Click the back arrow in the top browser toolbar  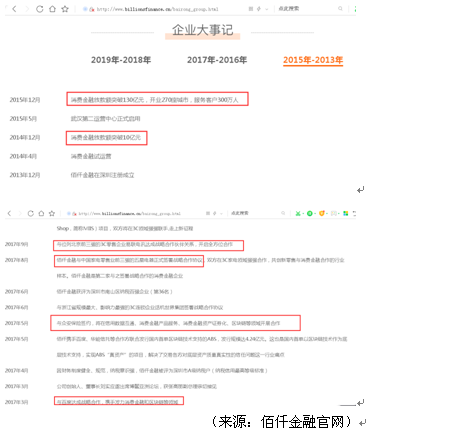point(14,9)
